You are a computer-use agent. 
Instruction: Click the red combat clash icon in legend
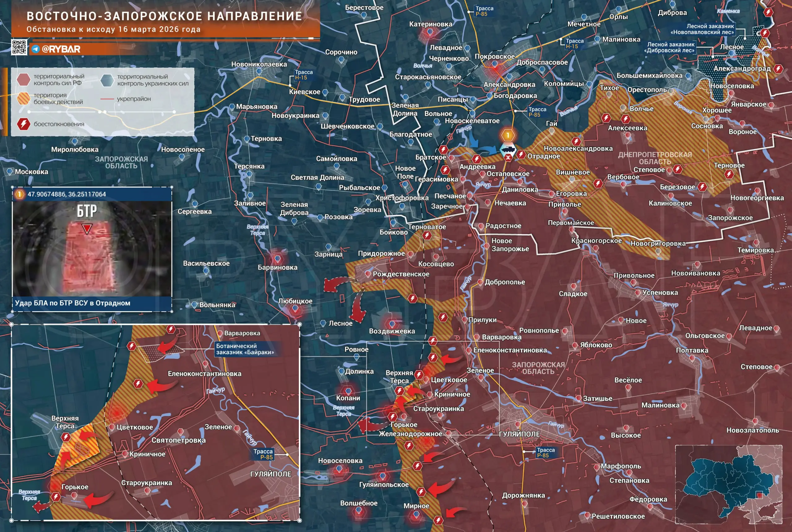click(24, 124)
